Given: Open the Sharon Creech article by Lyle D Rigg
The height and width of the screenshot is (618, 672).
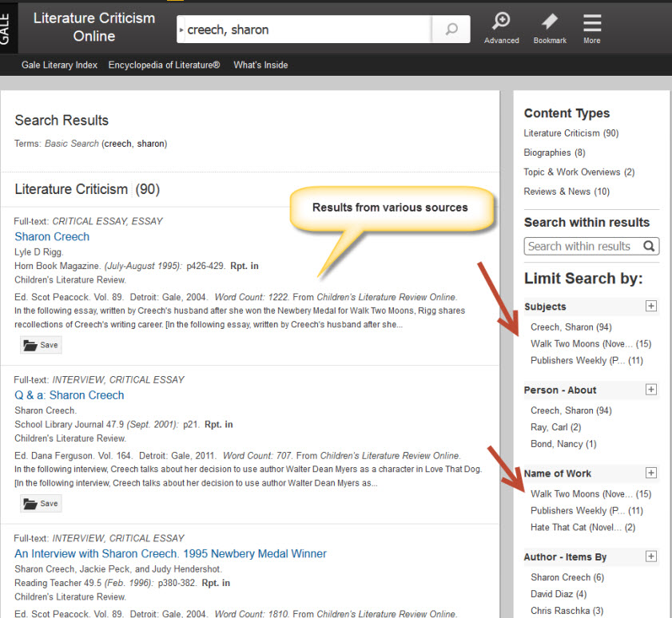Looking at the screenshot, I should point(52,236).
